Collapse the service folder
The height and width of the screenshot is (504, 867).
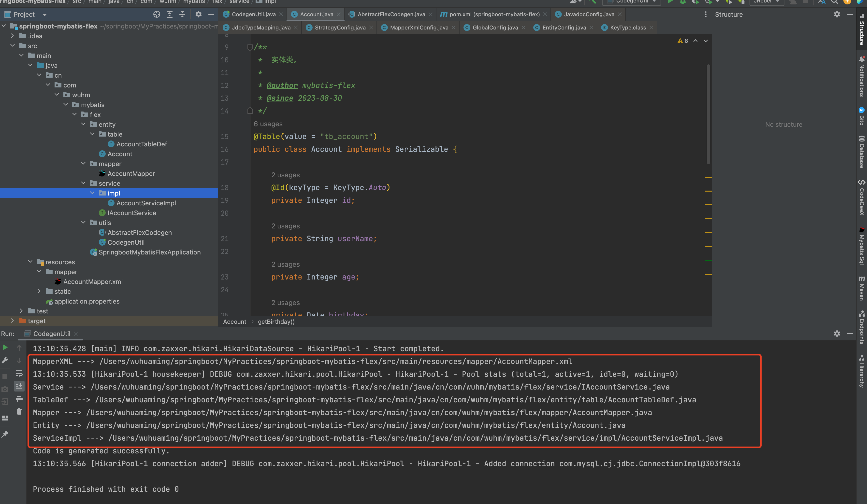coord(83,183)
